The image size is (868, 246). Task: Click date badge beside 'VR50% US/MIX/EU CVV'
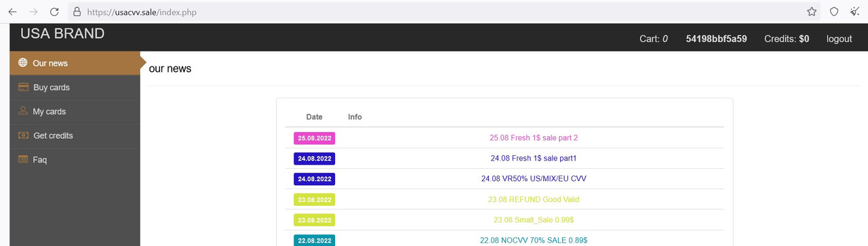tap(314, 179)
